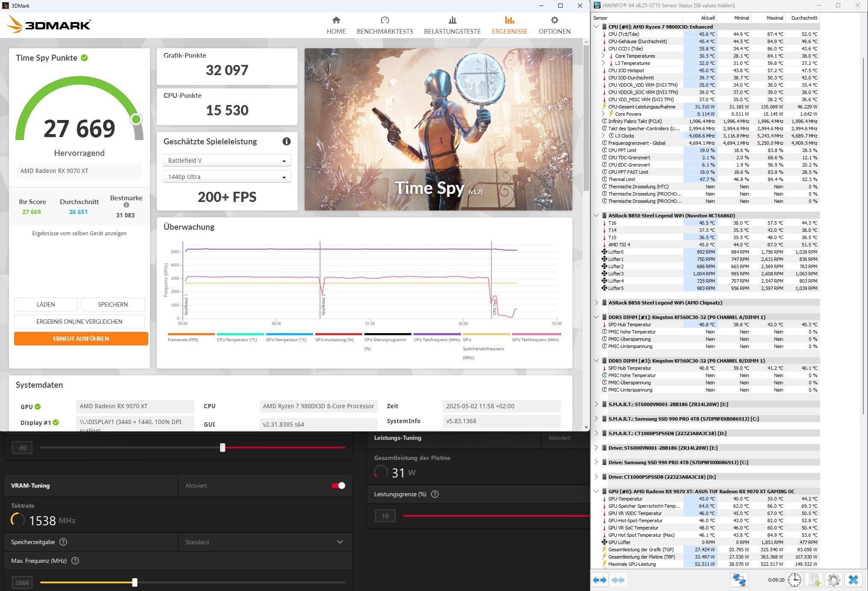The width and height of the screenshot is (868, 591).
Task: Reset sensor timer with clock icon
Action: click(x=794, y=580)
